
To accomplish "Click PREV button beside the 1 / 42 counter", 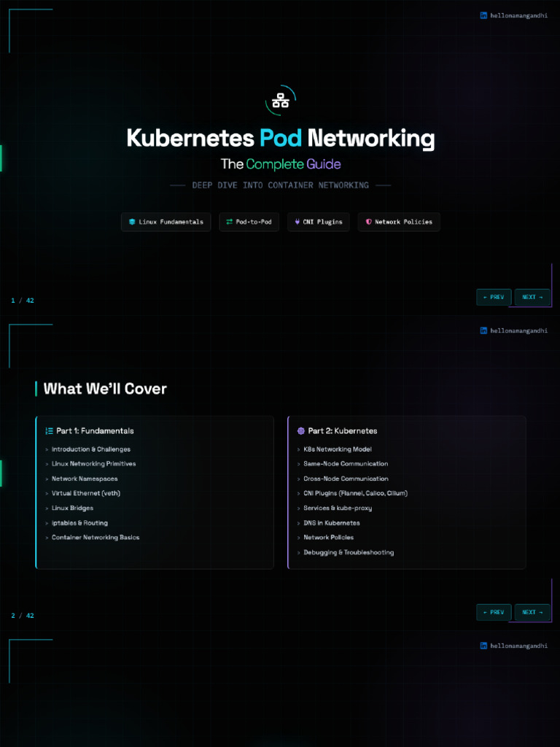I will tap(494, 298).
